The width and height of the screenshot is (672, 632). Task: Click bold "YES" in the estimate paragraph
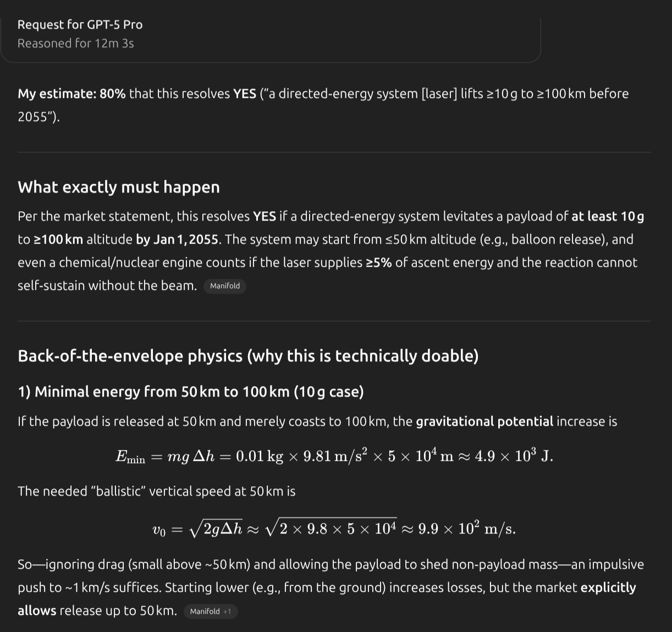click(x=244, y=94)
